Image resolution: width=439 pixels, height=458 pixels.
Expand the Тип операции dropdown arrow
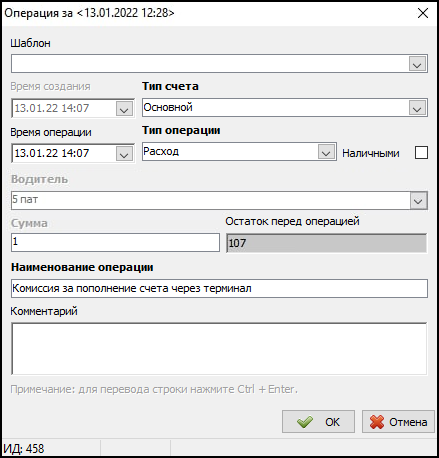(326, 152)
